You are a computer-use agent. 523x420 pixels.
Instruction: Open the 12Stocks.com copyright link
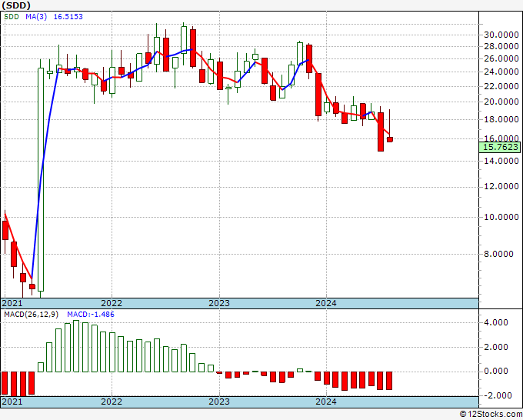pyautogui.click(x=491, y=415)
